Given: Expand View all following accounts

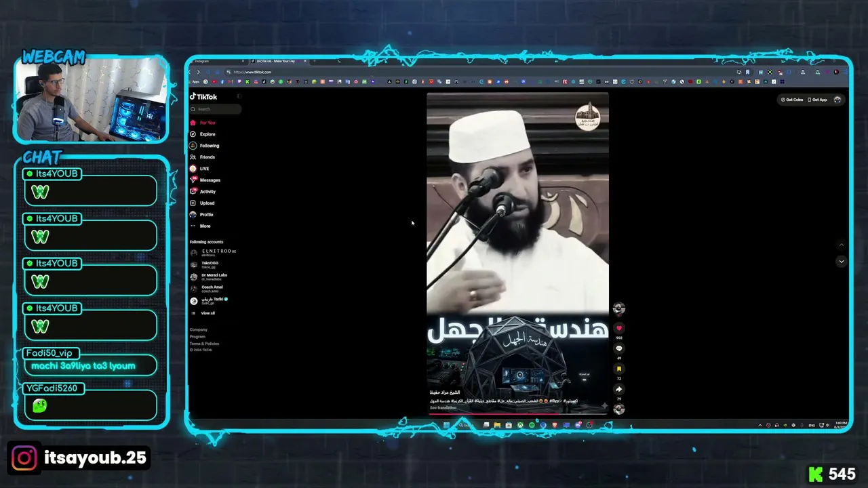Looking at the screenshot, I should (x=203, y=313).
